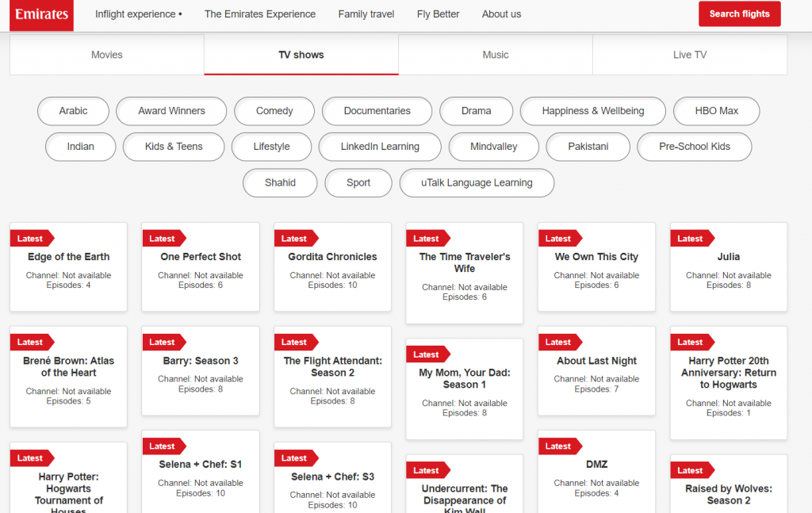The height and width of the screenshot is (513, 812).
Task: Filter by Drama category
Action: coord(477,111)
